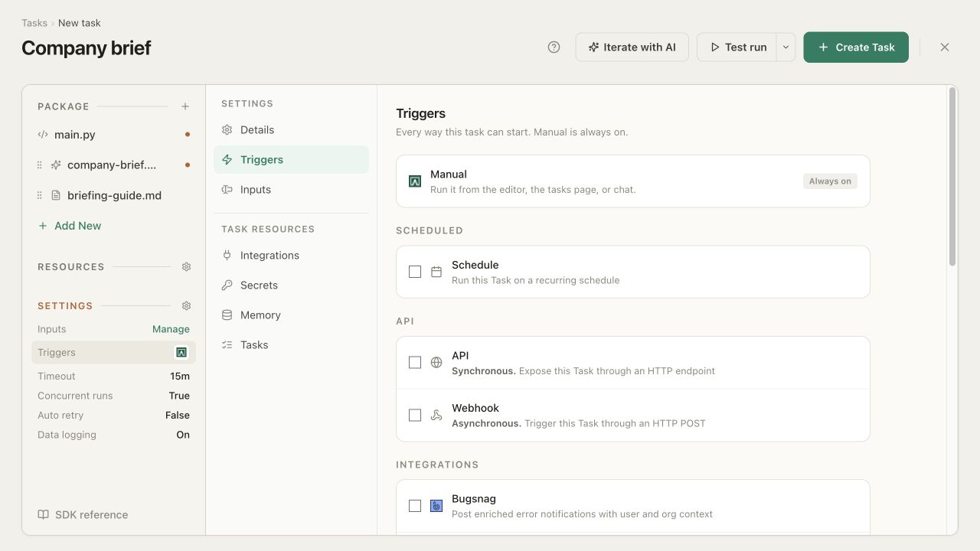Enable the Webhook trigger checkbox
This screenshot has width=980, height=551.
pyautogui.click(x=415, y=416)
